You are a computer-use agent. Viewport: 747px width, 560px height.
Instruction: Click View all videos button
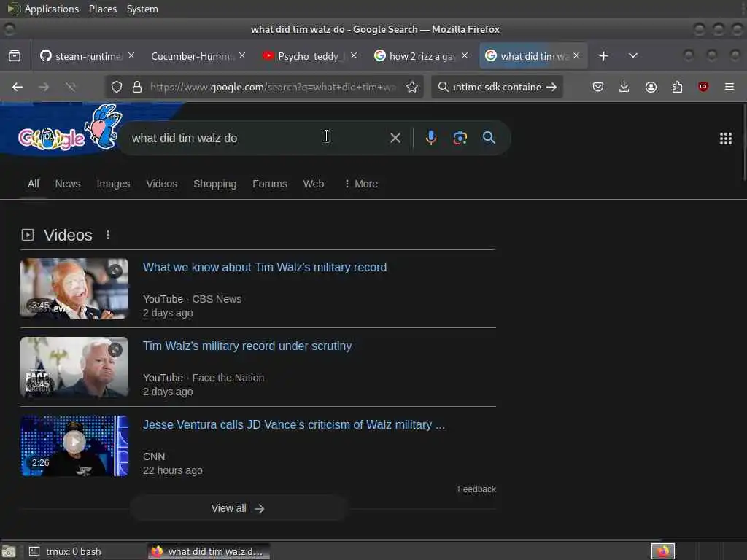pyautogui.click(x=238, y=508)
